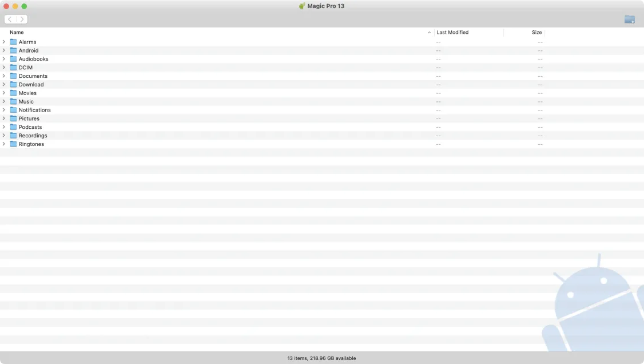Select the Alarms folder icon
Image resolution: width=644 pixels, height=364 pixels.
(x=14, y=42)
